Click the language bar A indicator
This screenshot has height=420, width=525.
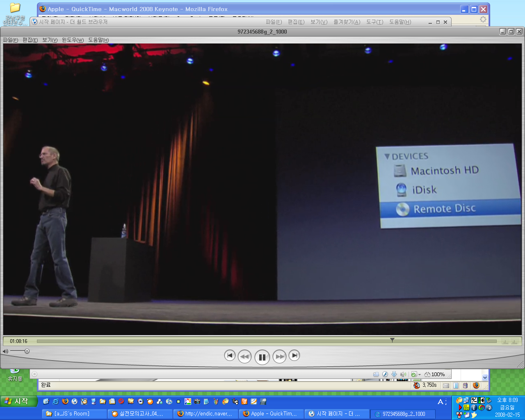point(441,402)
